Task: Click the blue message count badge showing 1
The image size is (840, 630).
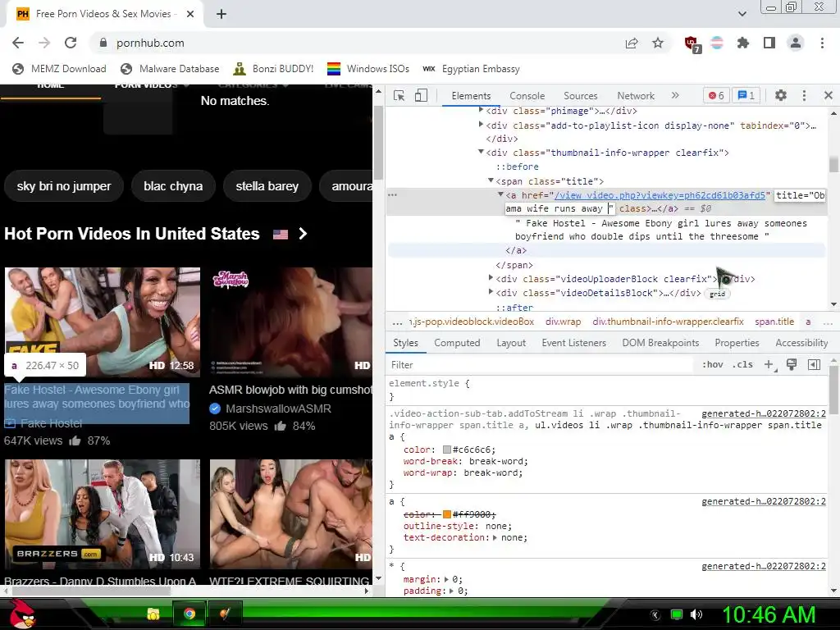Action: 746,95
